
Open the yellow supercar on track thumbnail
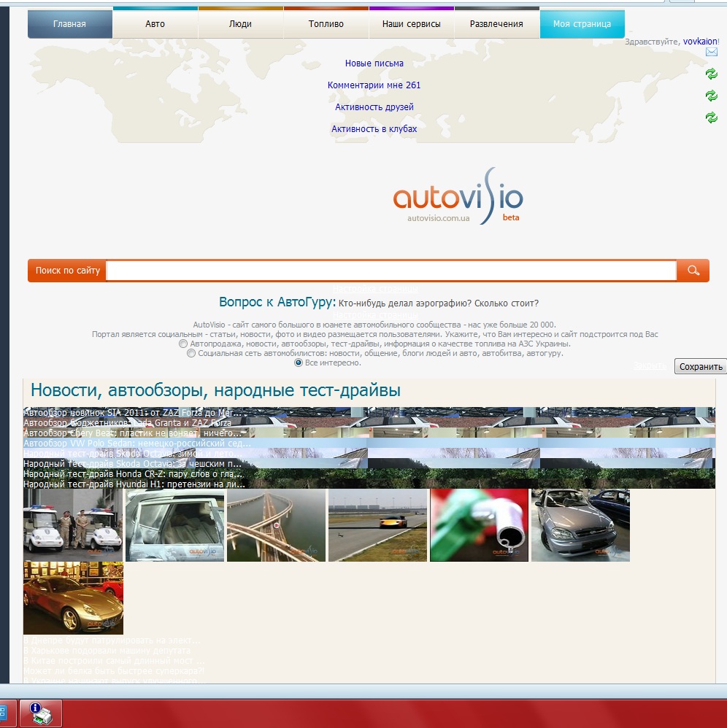pyautogui.click(x=377, y=525)
